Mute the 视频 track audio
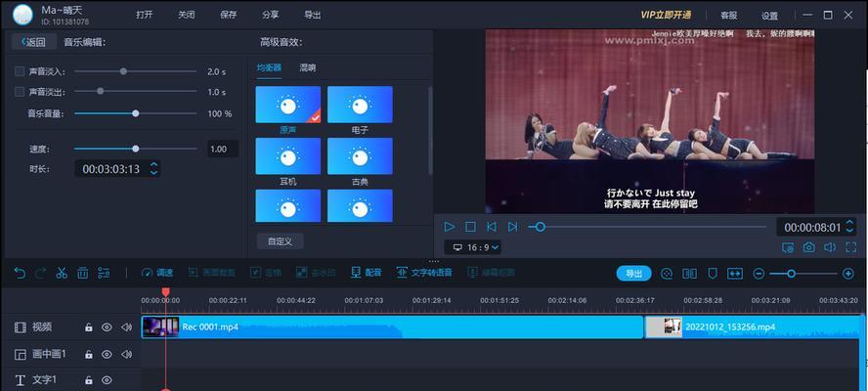Screen dimensions: 868x391 (x=126, y=327)
